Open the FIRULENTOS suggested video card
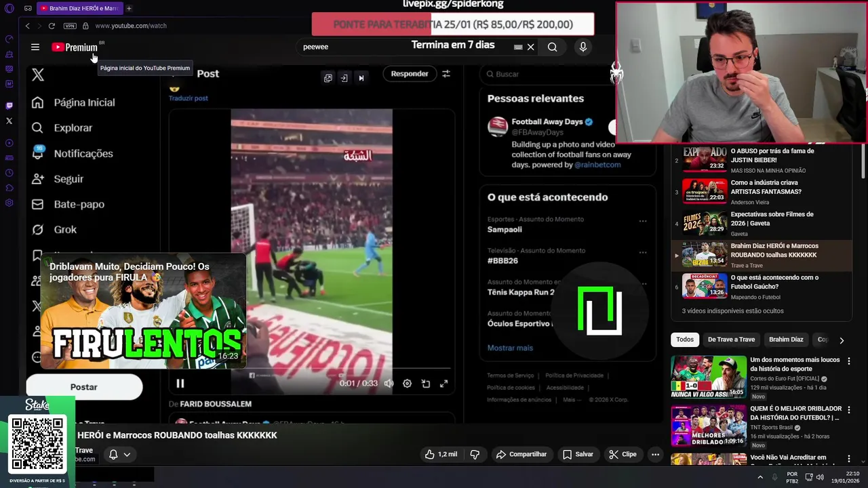This screenshot has height=488, width=868. [143, 311]
